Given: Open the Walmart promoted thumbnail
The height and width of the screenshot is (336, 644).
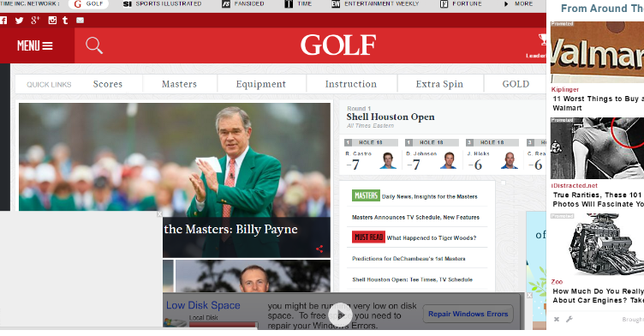Looking at the screenshot, I should point(597,52).
